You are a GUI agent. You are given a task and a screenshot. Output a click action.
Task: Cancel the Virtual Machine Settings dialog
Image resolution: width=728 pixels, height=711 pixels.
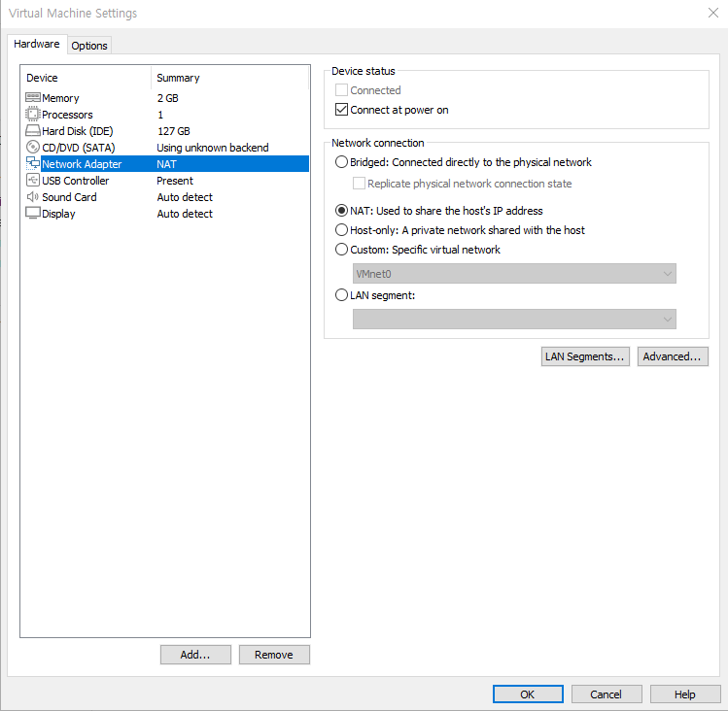(x=607, y=694)
